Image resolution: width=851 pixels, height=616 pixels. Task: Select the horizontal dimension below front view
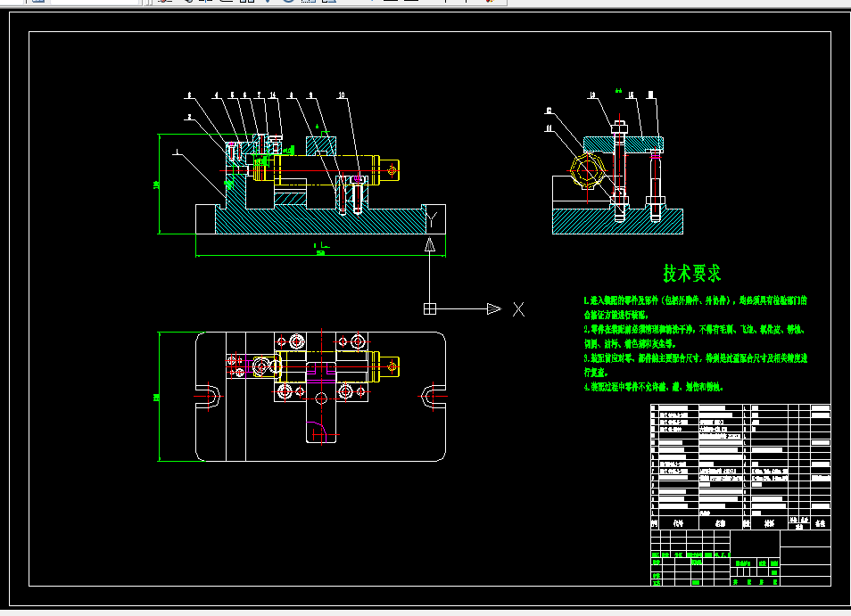click(x=318, y=254)
